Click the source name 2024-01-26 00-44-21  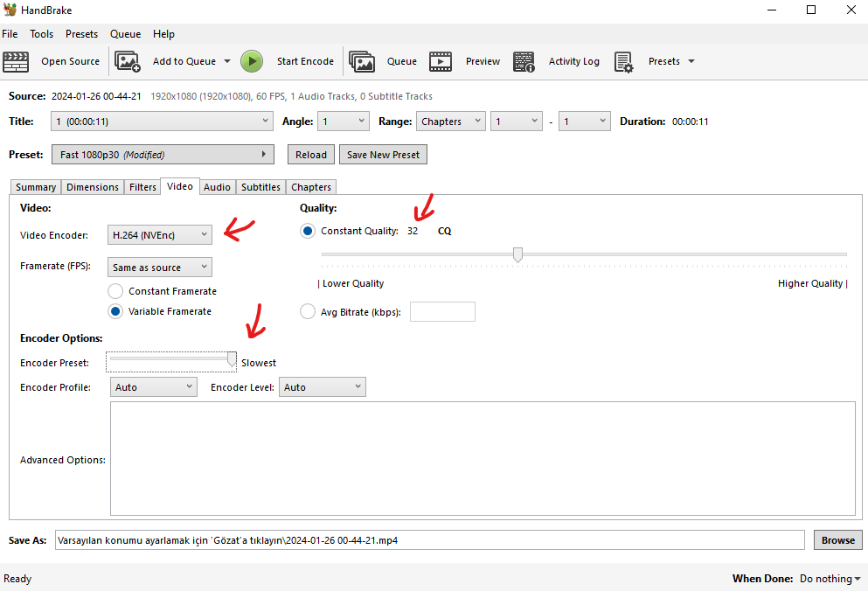coord(96,96)
